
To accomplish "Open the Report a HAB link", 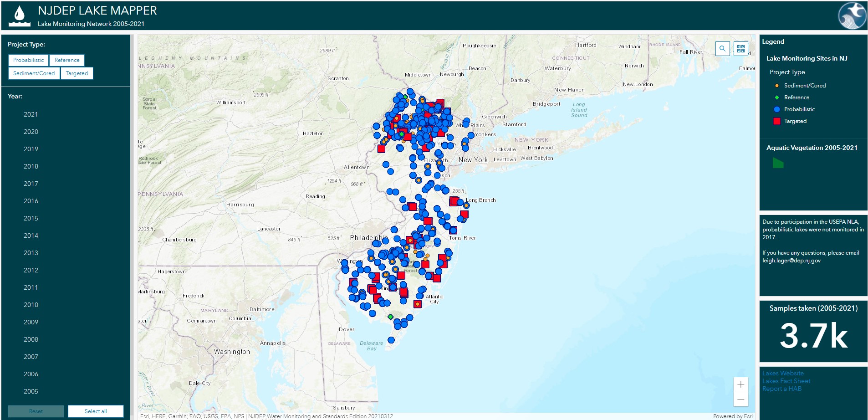I will pyautogui.click(x=782, y=389).
